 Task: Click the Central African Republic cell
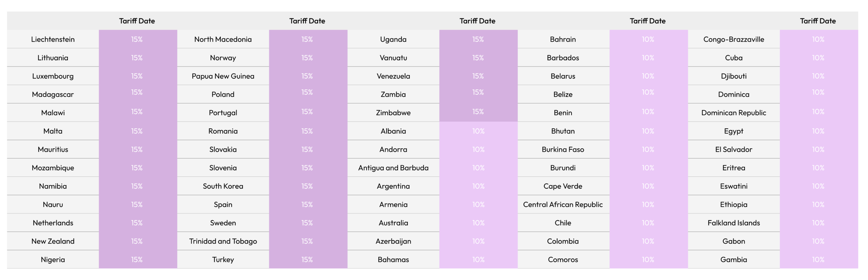click(563, 204)
